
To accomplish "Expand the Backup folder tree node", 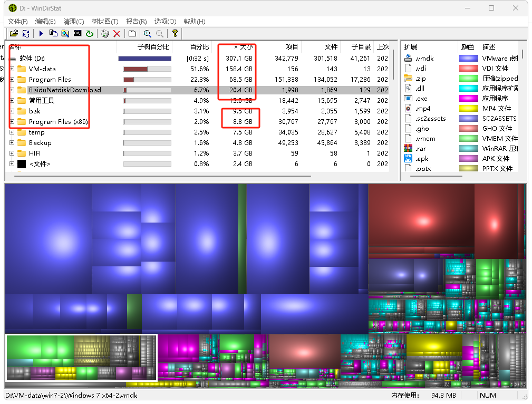I will pyautogui.click(x=12, y=142).
